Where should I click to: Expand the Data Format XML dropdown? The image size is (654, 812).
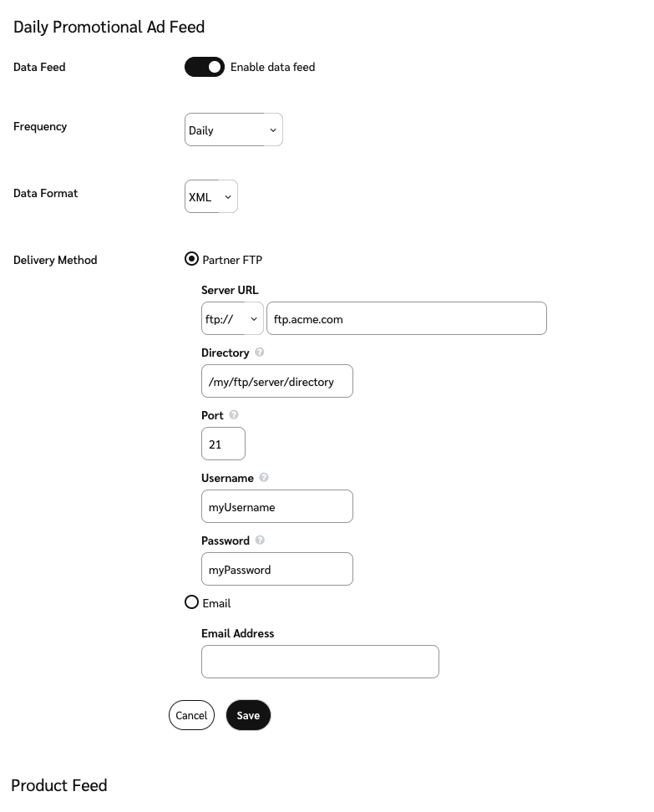[x=210, y=197]
